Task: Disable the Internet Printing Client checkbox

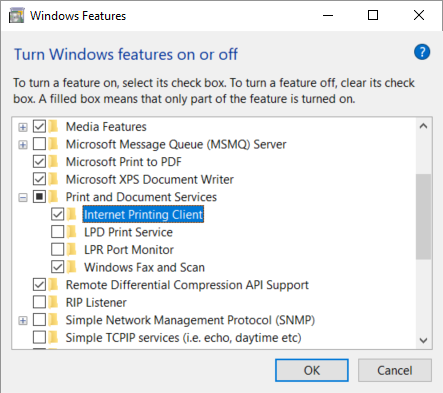Action: tap(58, 214)
